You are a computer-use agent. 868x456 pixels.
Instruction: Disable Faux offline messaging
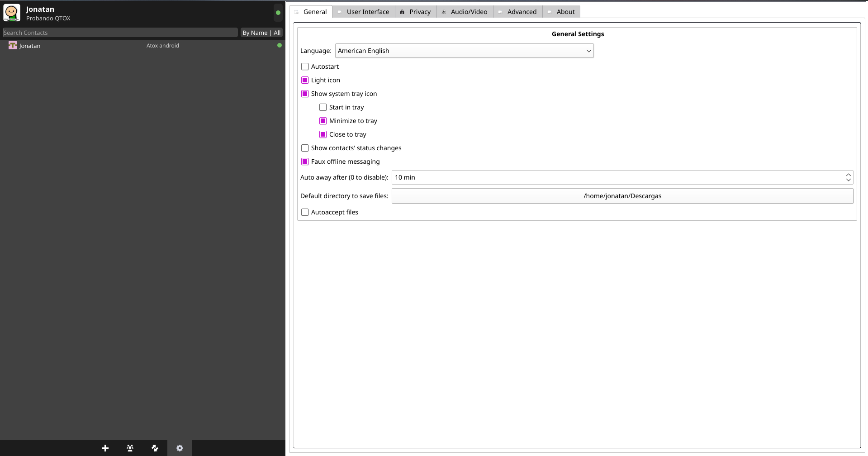coord(305,161)
